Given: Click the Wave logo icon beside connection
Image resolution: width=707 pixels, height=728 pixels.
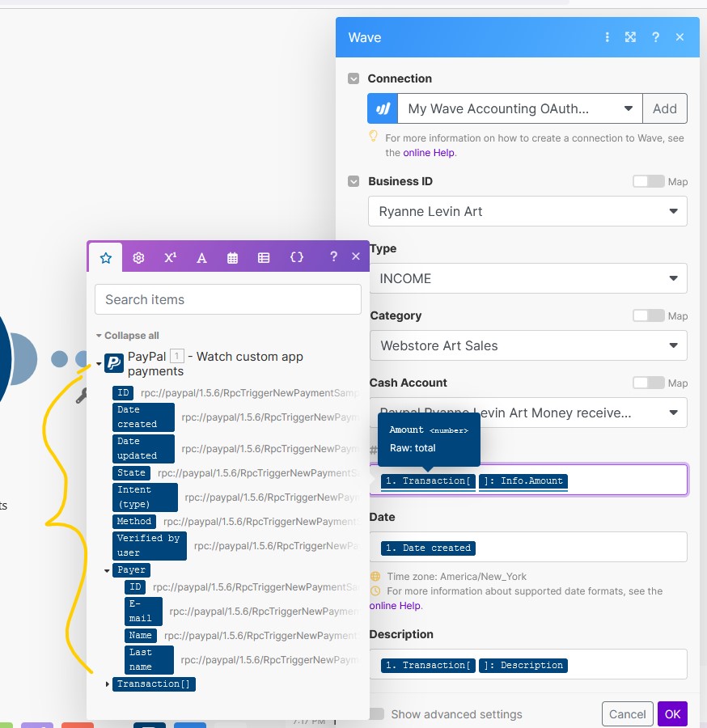Looking at the screenshot, I should click(383, 108).
